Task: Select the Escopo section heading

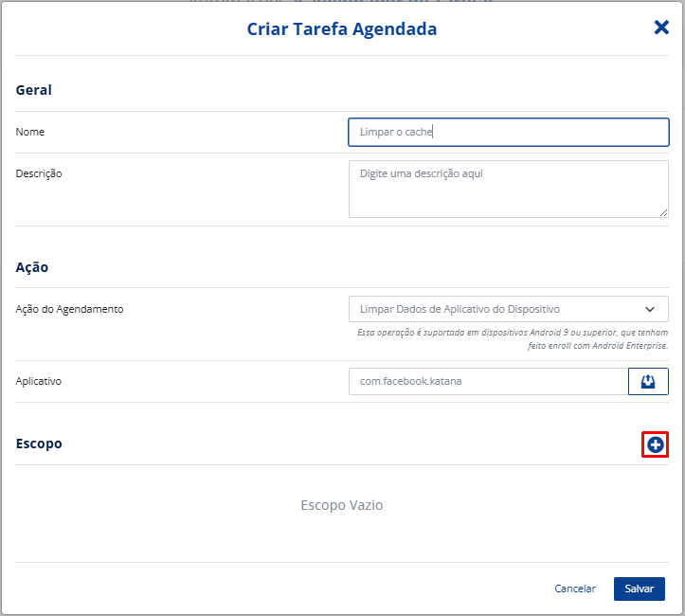Action: pos(39,444)
